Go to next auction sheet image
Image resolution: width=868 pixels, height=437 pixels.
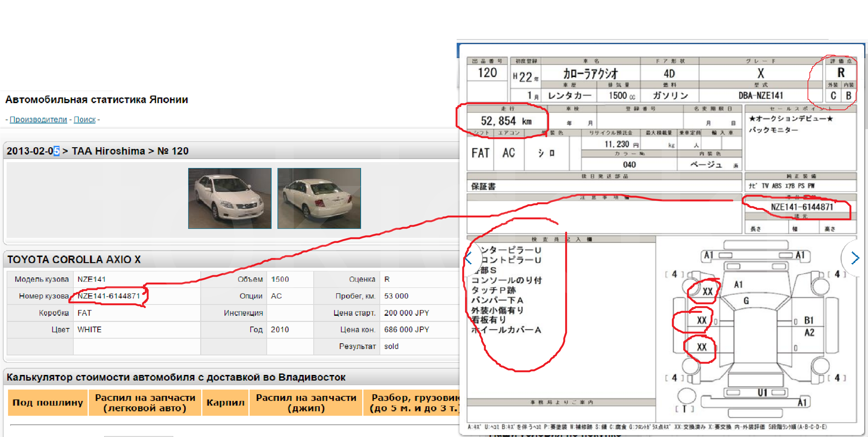(x=855, y=258)
